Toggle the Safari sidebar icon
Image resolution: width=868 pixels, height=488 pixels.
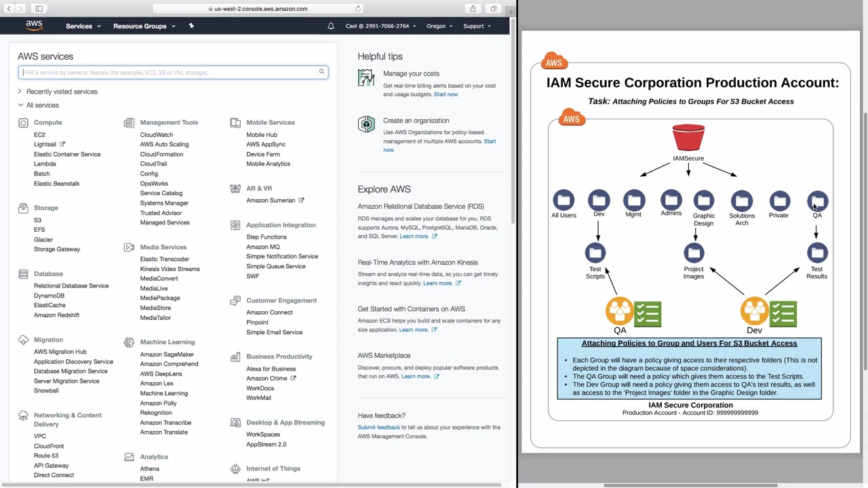tap(39, 9)
